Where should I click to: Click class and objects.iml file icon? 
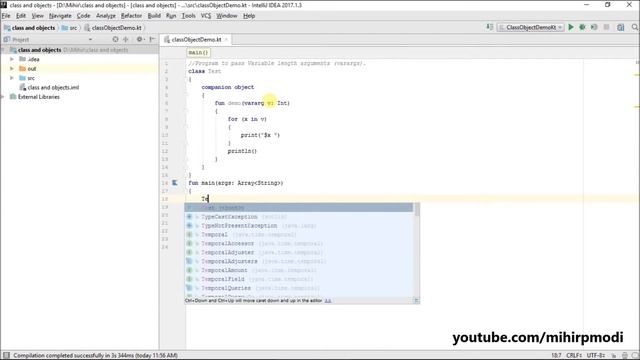point(23,87)
